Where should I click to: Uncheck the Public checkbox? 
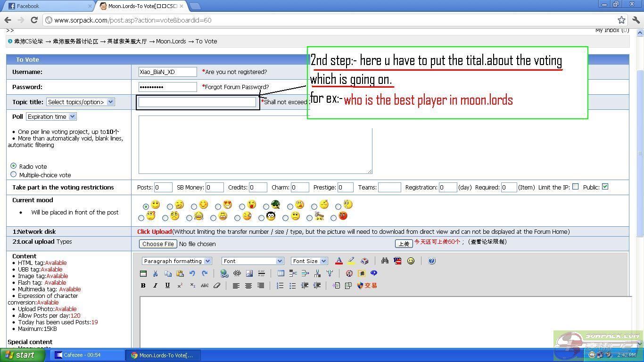(x=605, y=187)
